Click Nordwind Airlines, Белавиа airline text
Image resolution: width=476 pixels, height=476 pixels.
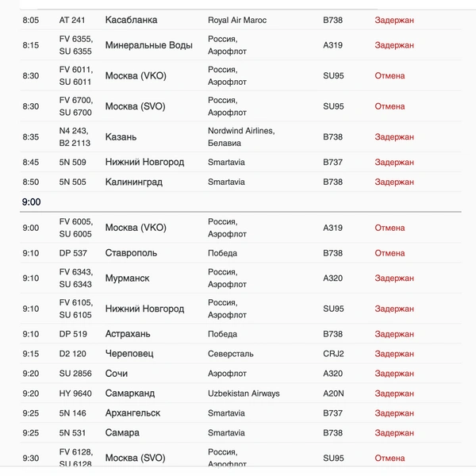click(x=241, y=137)
